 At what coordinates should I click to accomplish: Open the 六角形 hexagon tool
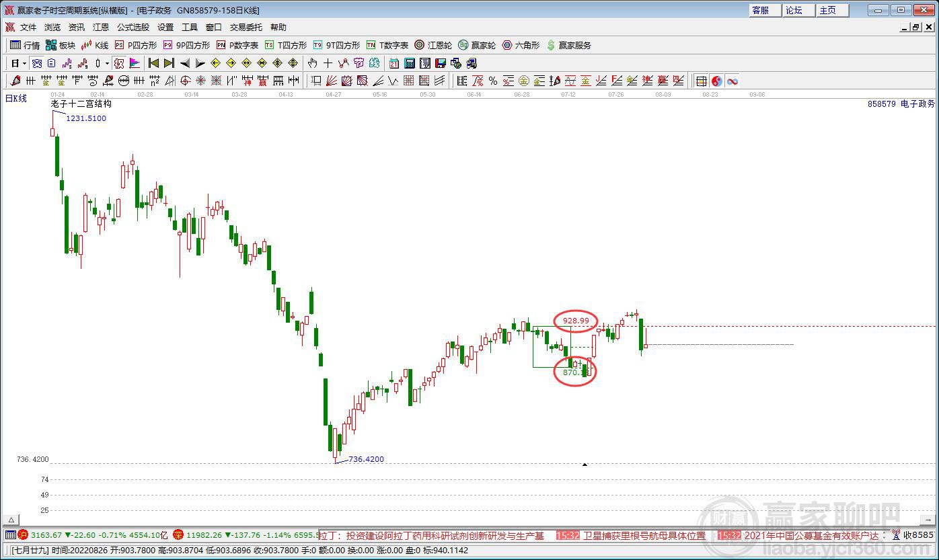[521, 45]
